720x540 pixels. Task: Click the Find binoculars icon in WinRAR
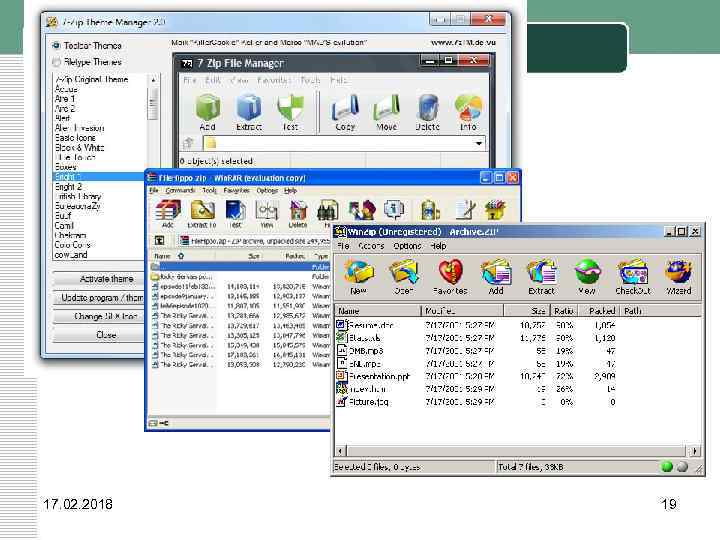pyautogui.click(x=328, y=211)
